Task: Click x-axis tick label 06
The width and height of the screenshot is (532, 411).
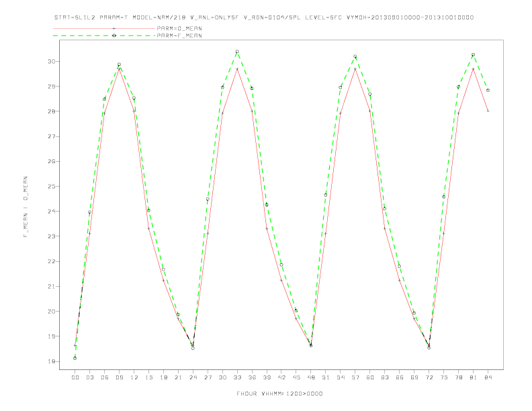Action: click(x=105, y=377)
